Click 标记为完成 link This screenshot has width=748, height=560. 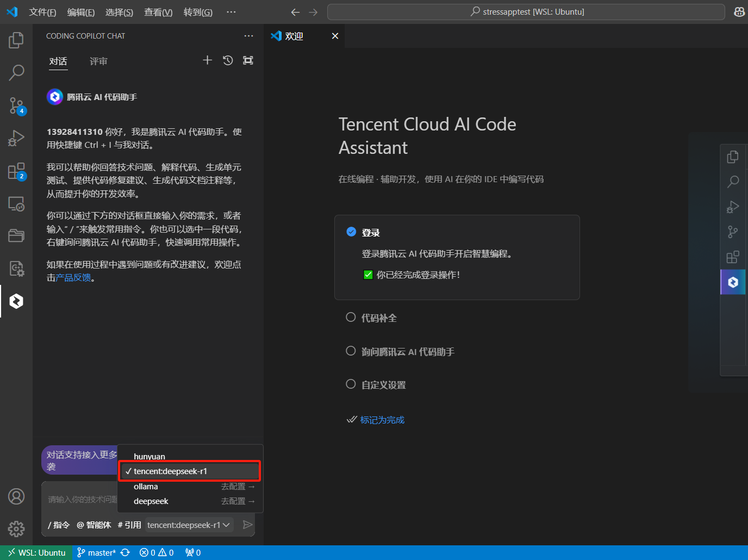[x=382, y=420]
